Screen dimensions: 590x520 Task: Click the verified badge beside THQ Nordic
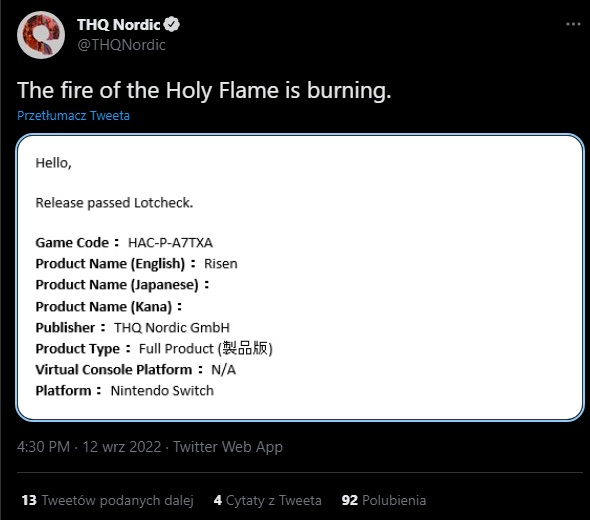coord(172,24)
